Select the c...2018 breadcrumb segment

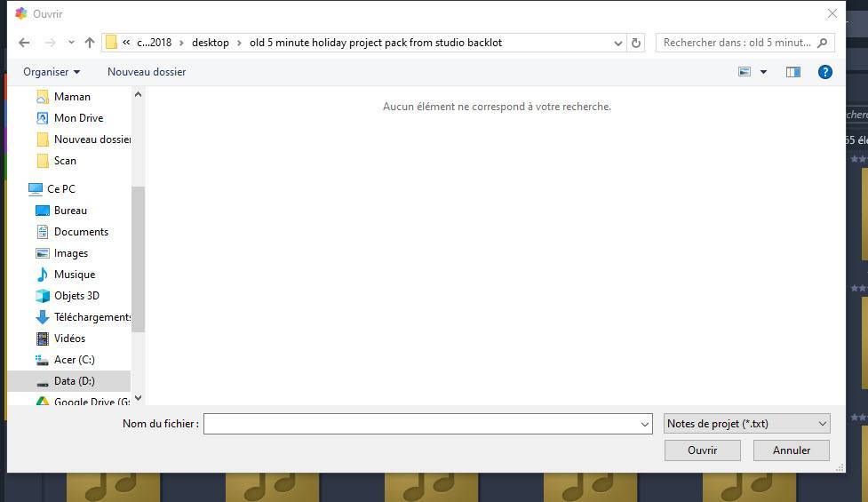coord(154,43)
